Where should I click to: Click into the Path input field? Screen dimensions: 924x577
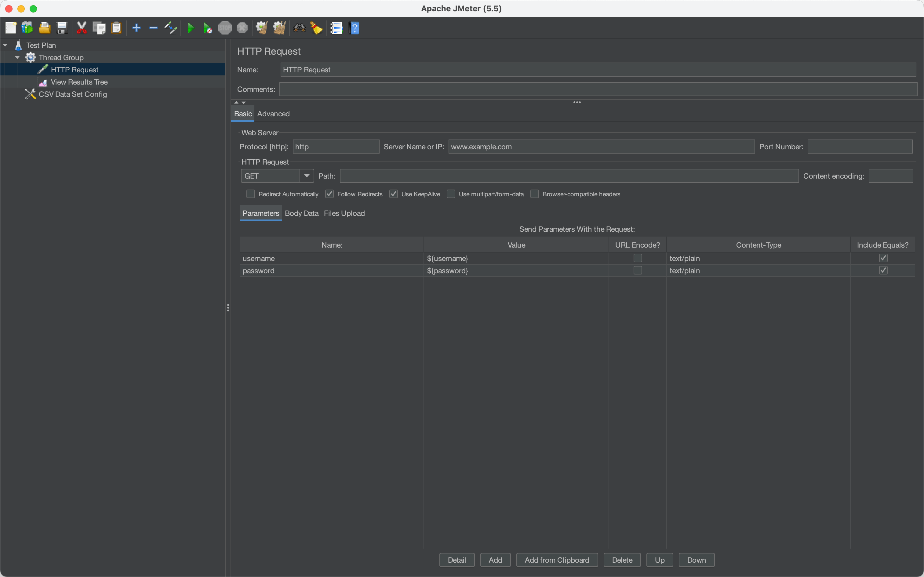pyautogui.click(x=569, y=176)
